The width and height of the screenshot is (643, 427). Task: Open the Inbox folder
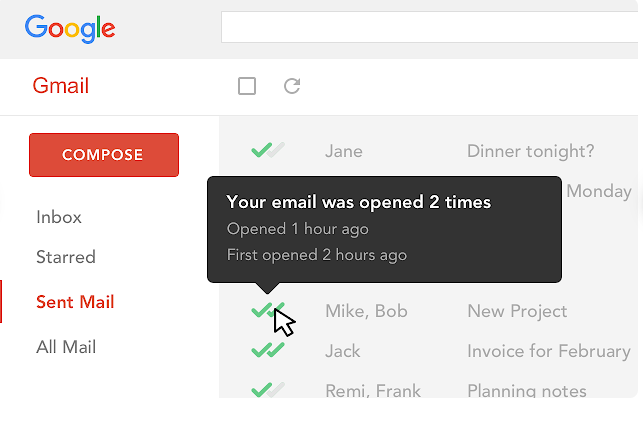click(59, 217)
